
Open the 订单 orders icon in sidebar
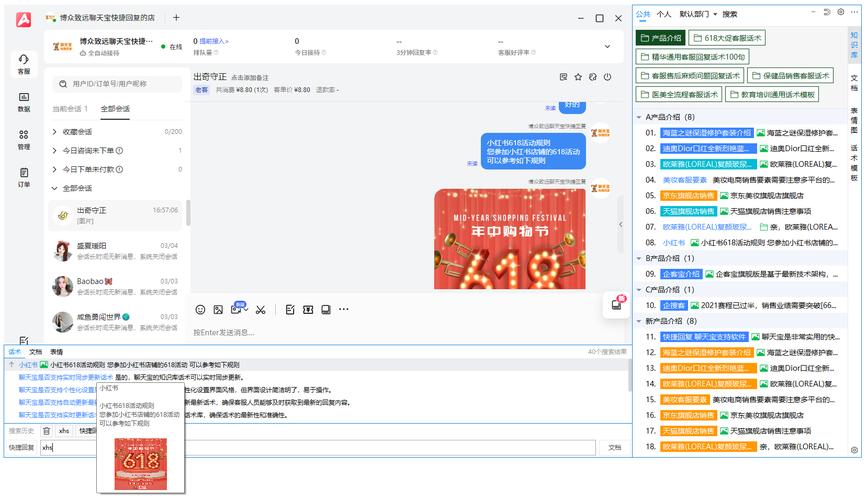point(24,177)
